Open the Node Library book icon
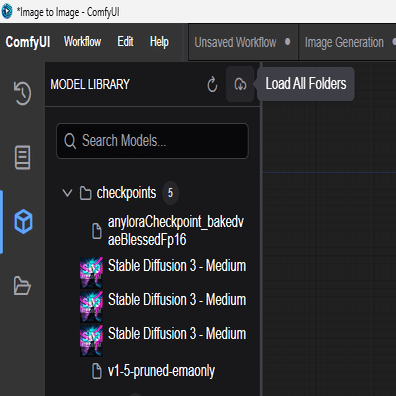Viewport: 396px width, 396px height. point(22,157)
